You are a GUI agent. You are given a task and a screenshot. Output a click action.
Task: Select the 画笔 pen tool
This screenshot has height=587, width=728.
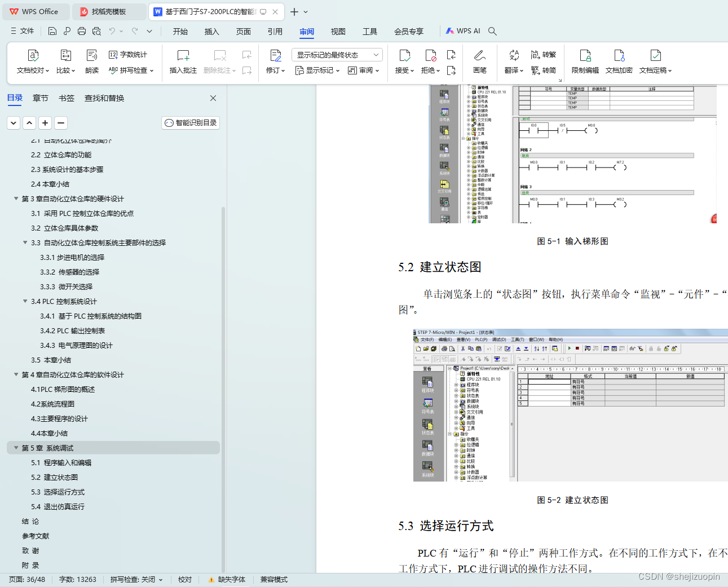(480, 62)
